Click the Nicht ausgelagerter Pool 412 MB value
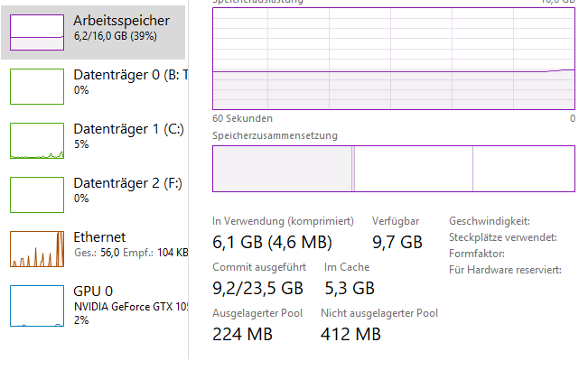This screenshot has height=370, width=588. pos(350,335)
